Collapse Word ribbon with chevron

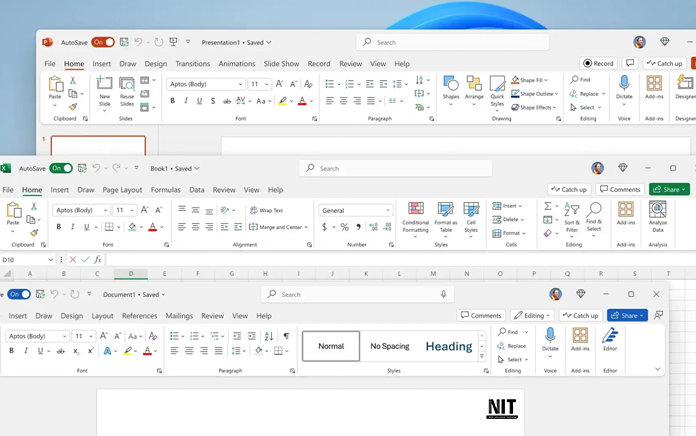coord(657,369)
